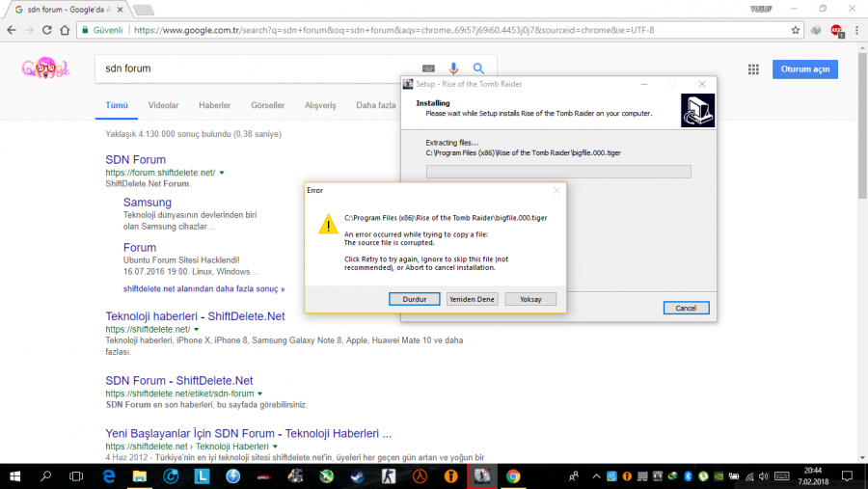Show hidden system tray icons
Screen dimensions: 868x489
[596, 476]
